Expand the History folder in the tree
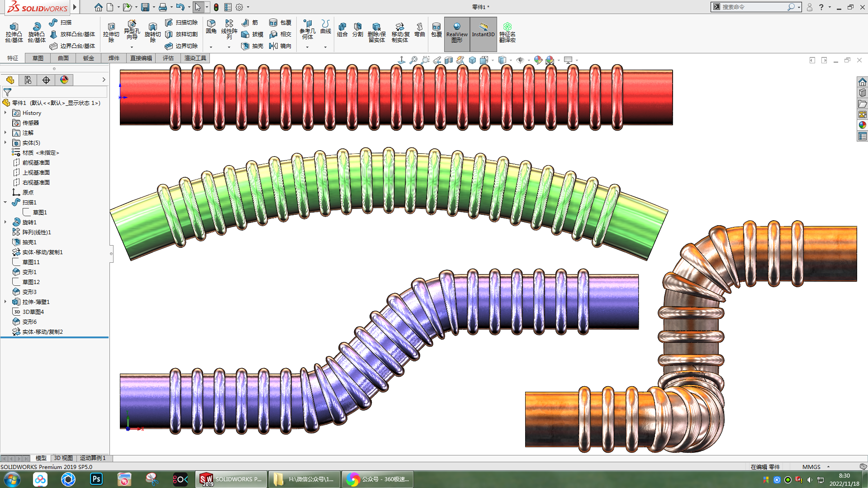The width and height of the screenshot is (868, 488). pyautogui.click(x=5, y=113)
